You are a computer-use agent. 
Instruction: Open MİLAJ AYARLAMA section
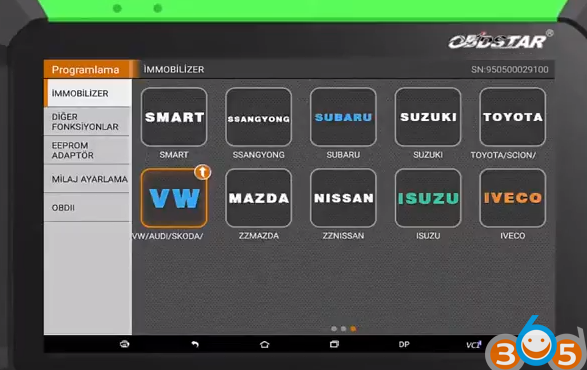click(88, 179)
